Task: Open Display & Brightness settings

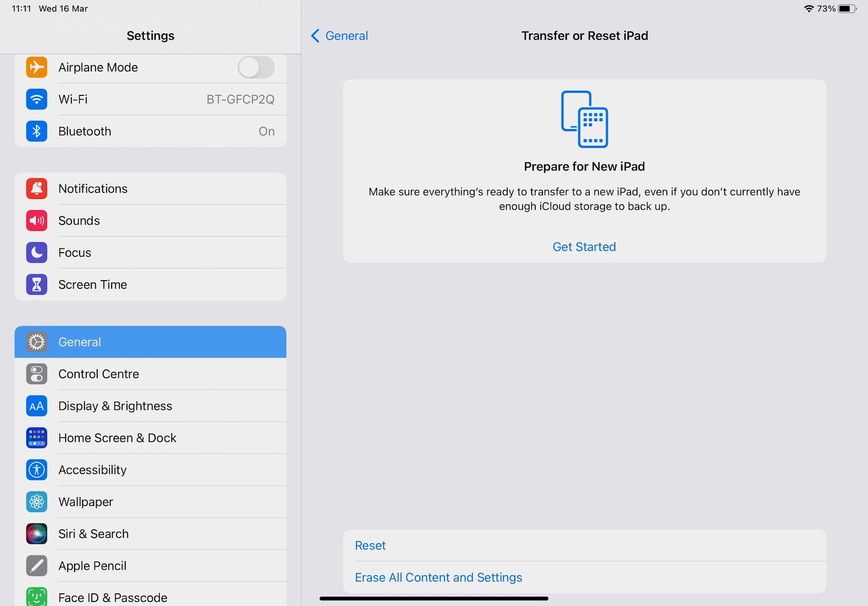Action: pyautogui.click(x=151, y=406)
